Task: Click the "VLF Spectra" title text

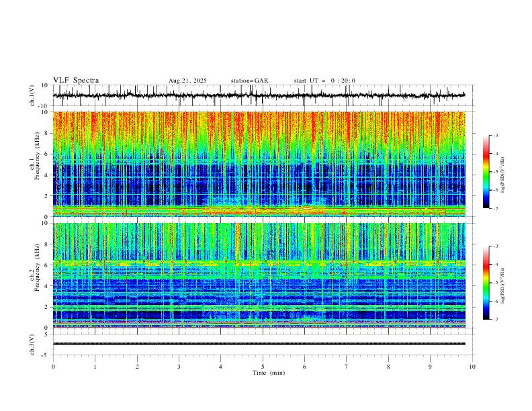Action: tap(76, 81)
